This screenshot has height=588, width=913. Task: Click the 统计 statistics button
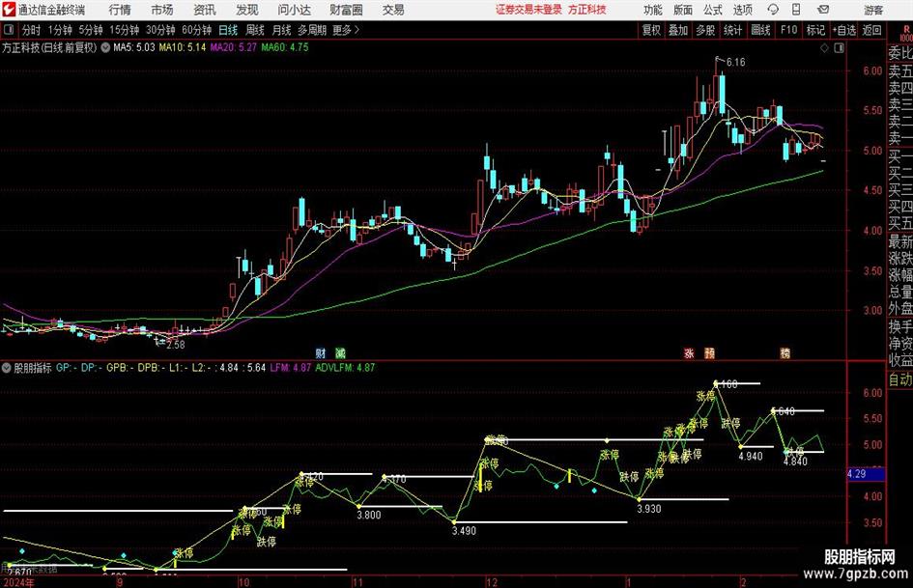point(732,30)
